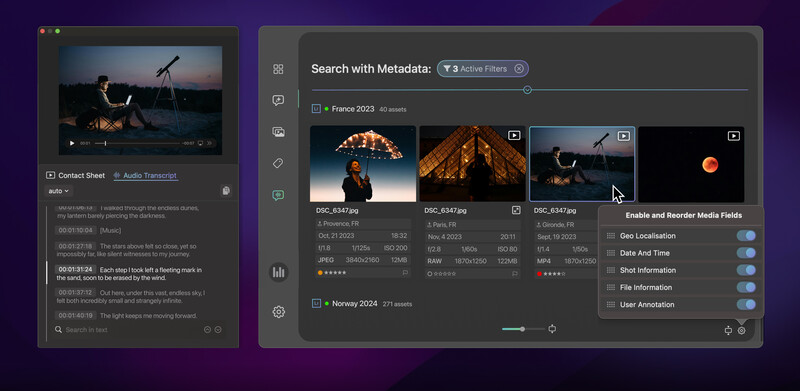The image size is (800, 391).
Task: Open the Norway 2024 collection title
Action: 355,304
